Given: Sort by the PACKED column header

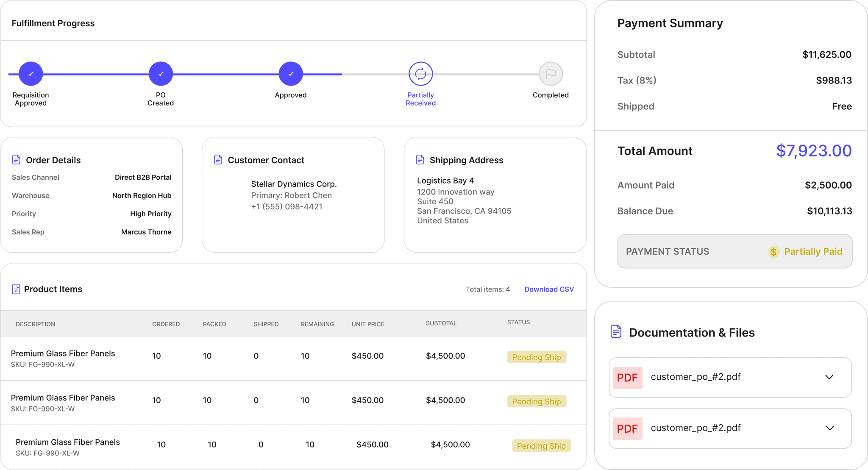Looking at the screenshot, I should coord(214,324).
